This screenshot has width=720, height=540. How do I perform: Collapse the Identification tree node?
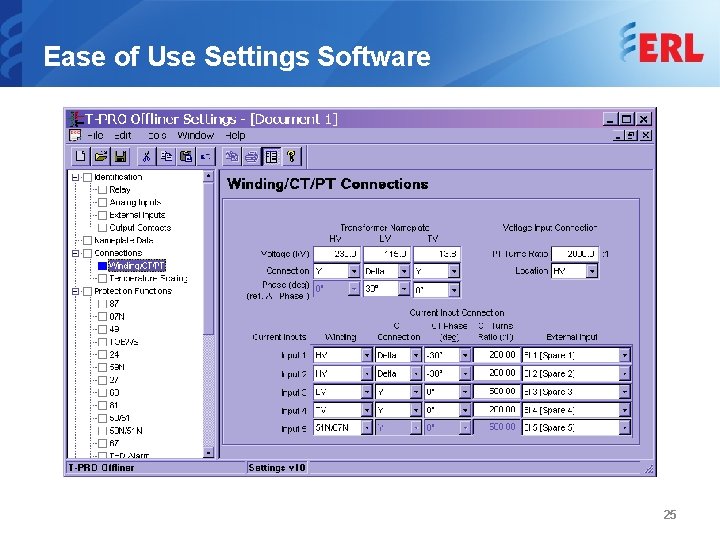(75, 177)
